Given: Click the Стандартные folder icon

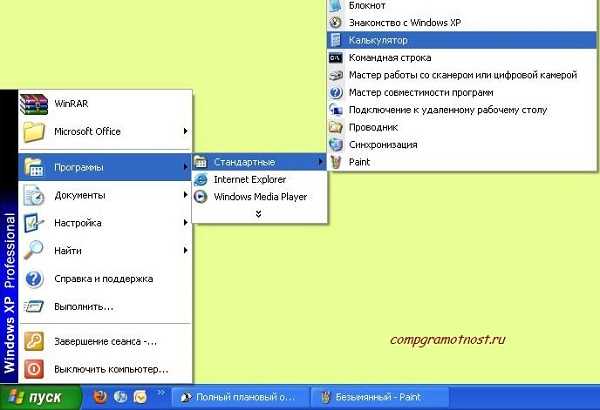Looking at the screenshot, I should (200, 162).
